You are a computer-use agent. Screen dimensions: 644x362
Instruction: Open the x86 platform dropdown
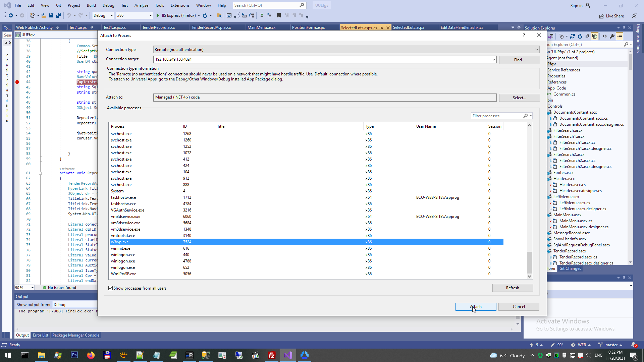pos(150,15)
